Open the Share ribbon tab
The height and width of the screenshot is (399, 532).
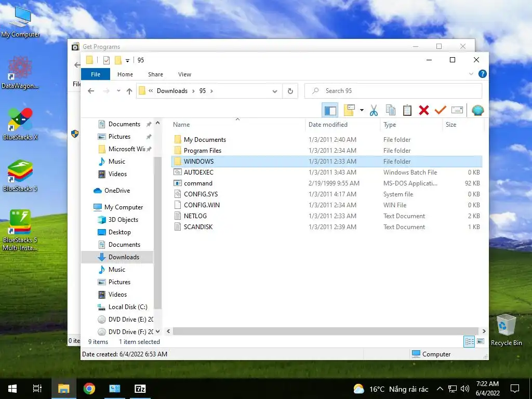tap(155, 74)
